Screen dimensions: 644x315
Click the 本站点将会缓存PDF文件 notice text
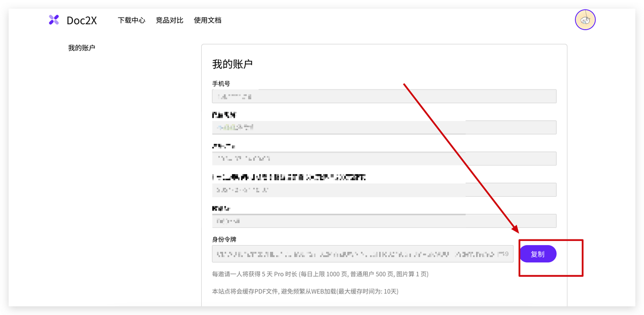click(305, 291)
